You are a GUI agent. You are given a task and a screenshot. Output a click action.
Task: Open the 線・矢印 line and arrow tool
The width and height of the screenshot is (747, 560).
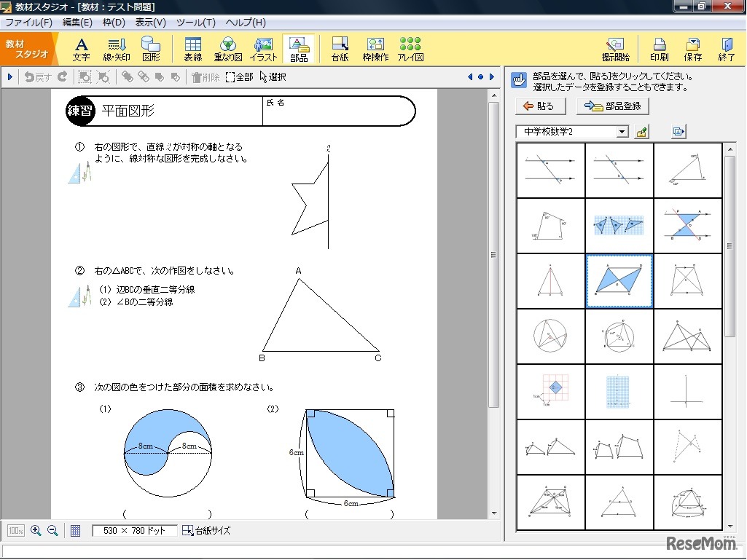coord(117,50)
